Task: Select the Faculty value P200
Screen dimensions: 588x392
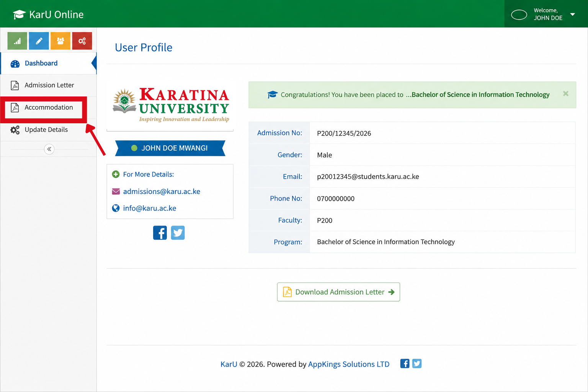Action: 325,220
